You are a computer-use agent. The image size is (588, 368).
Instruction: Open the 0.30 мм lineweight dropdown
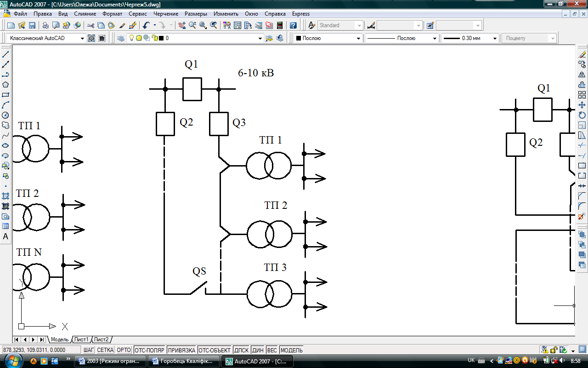click(x=495, y=38)
